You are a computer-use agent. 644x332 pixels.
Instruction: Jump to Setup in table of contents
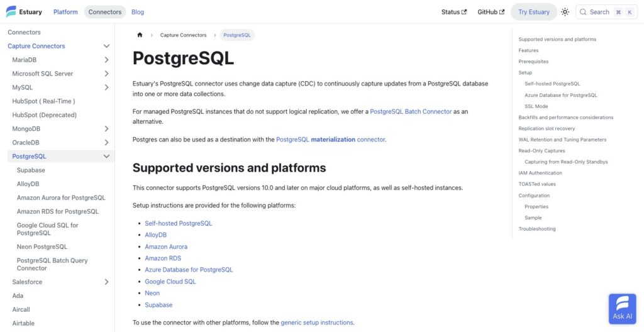525,73
